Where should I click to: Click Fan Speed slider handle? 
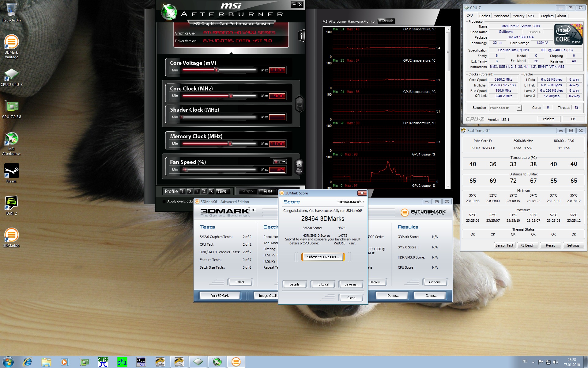point(185,169)
